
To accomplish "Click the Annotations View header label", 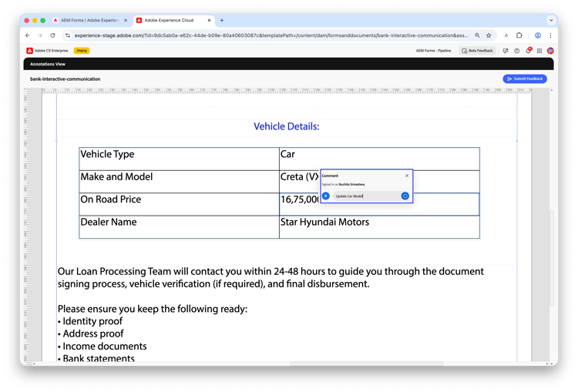I will tap(48, 64).
